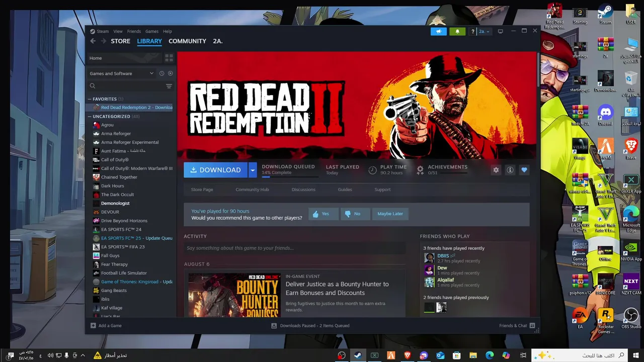Go back with the Steam back arrow
Screen dimensions: 644x362
coord(93,41)
